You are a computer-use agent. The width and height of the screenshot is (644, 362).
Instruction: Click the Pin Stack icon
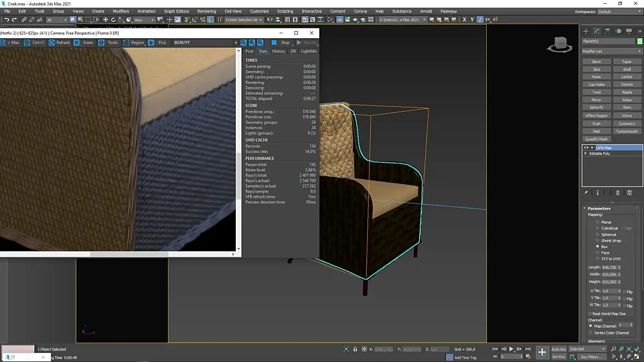(586, 192)
